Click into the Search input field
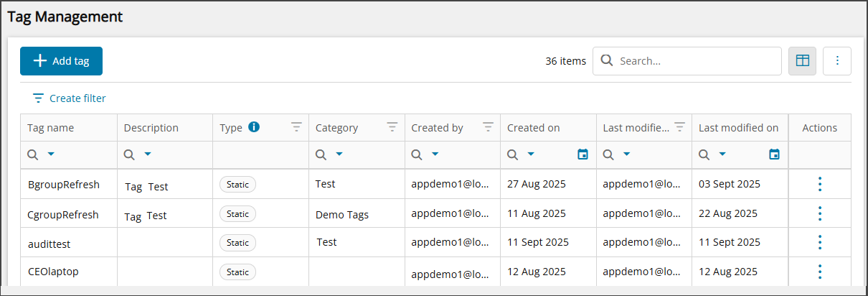This screenshot has width=868, height=296. point(696,61)
